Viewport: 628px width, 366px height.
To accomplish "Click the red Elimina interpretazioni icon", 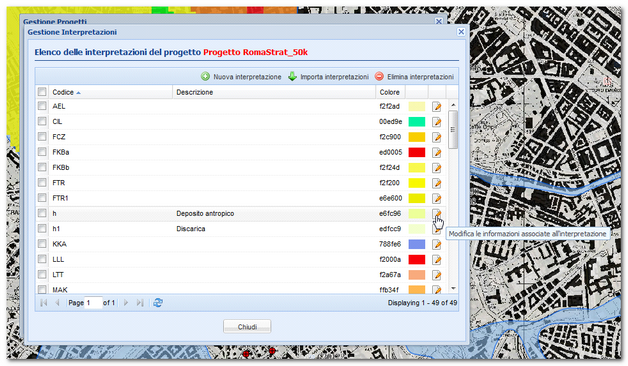I will click(x=379, y=76).
